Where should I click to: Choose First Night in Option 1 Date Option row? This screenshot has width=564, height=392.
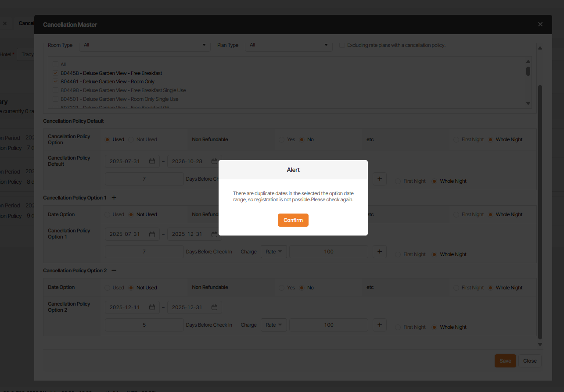pyautogui.click(x=456, y=214)
